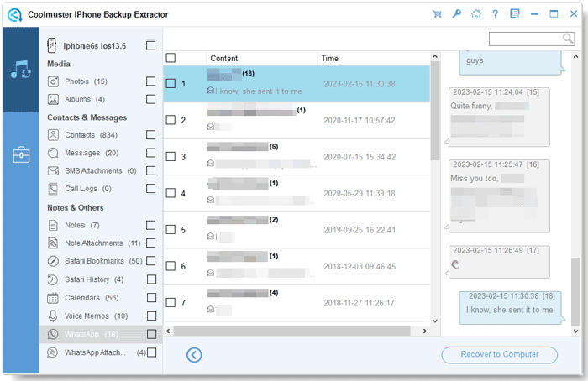Select row with time 2020-07-15 15:34:42

(297, 157)
